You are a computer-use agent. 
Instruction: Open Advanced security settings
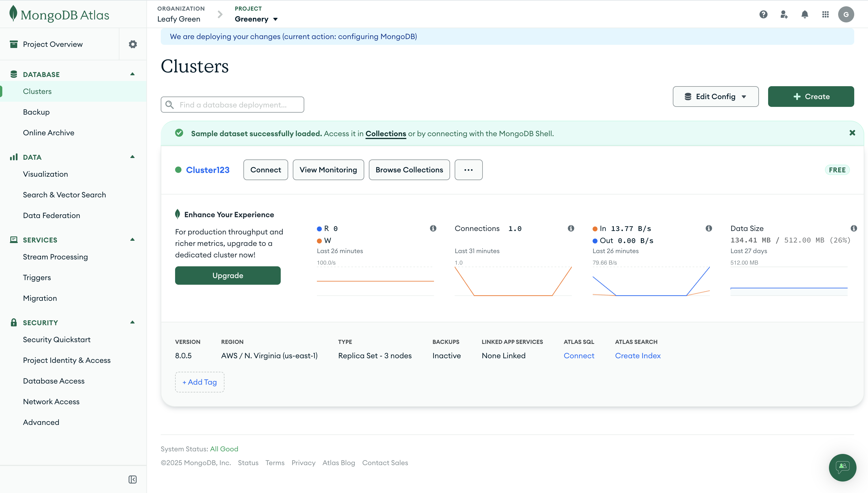click(x=41, y=422)
